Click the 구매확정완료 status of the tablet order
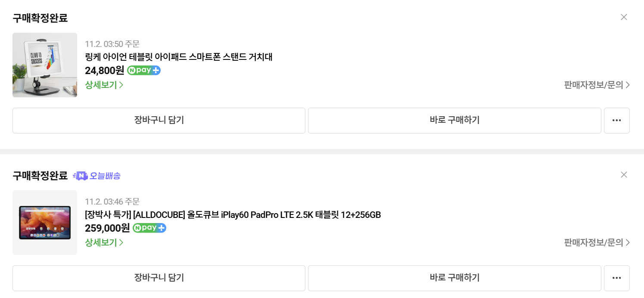The height and width of the screenshot is (298, 644). click(40, 176)
